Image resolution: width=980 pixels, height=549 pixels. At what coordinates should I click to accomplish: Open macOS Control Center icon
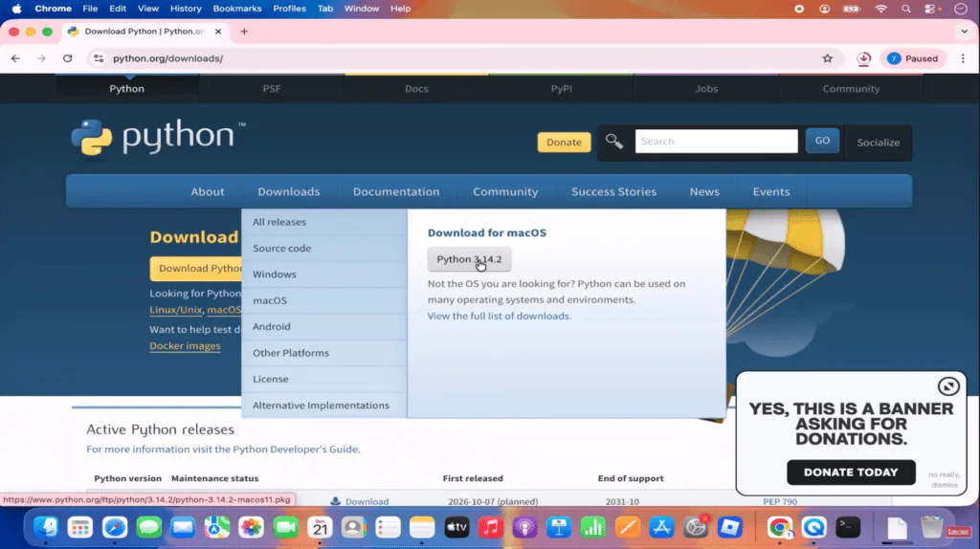931,9
